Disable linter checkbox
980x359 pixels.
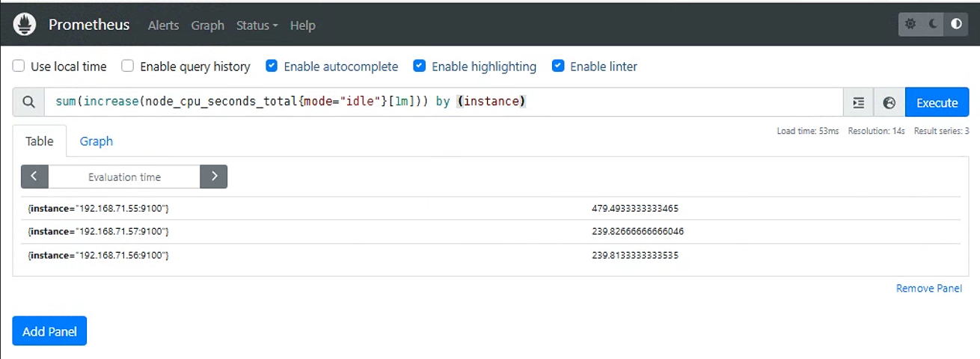[x=558, y=66]
